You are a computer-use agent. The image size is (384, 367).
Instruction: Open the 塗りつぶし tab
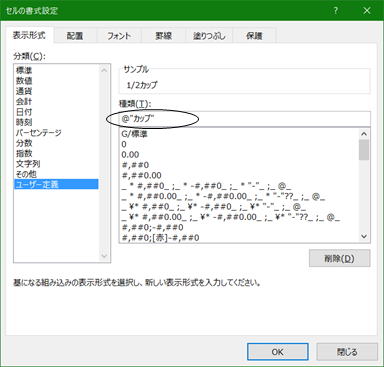click(x=209, y=36)
